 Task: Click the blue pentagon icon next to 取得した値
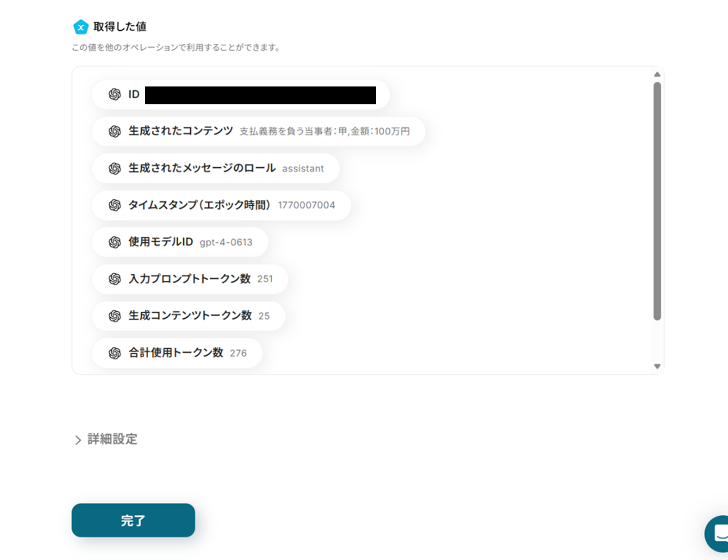click(x=81, y=27)
